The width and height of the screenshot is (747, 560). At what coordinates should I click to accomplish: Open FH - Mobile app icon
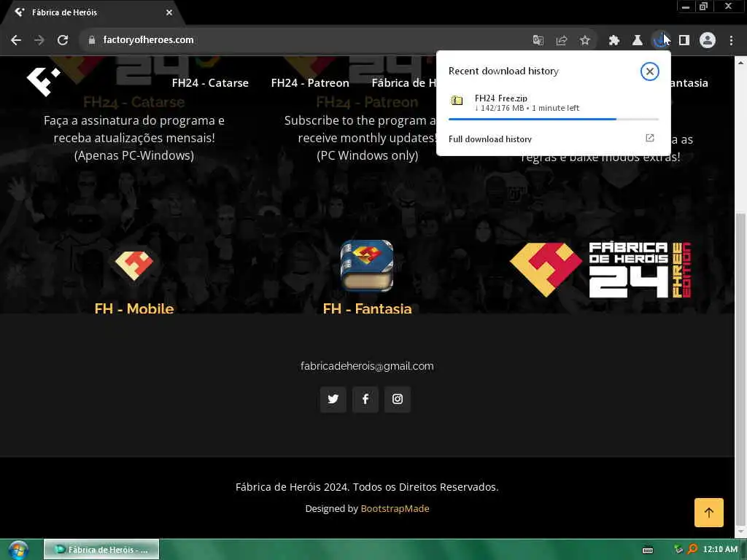tap(134, 265)
